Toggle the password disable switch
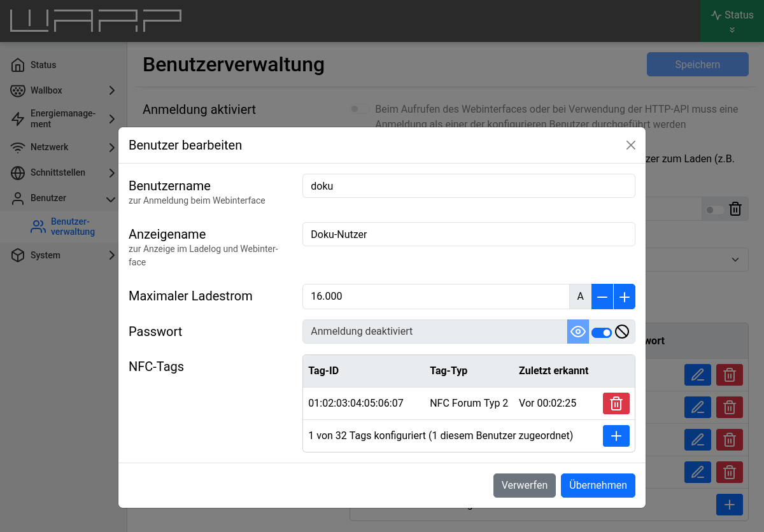764x532 pixels. tap(602, 332)
